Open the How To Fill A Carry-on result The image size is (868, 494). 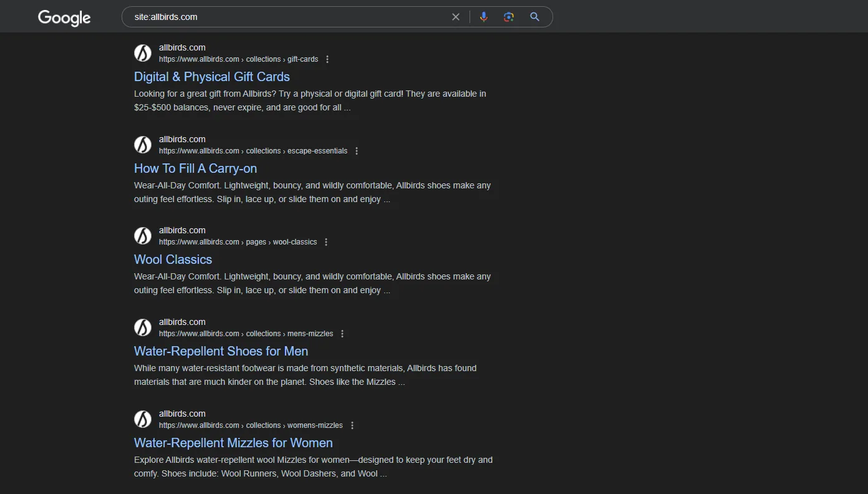[x=195, y=168]
